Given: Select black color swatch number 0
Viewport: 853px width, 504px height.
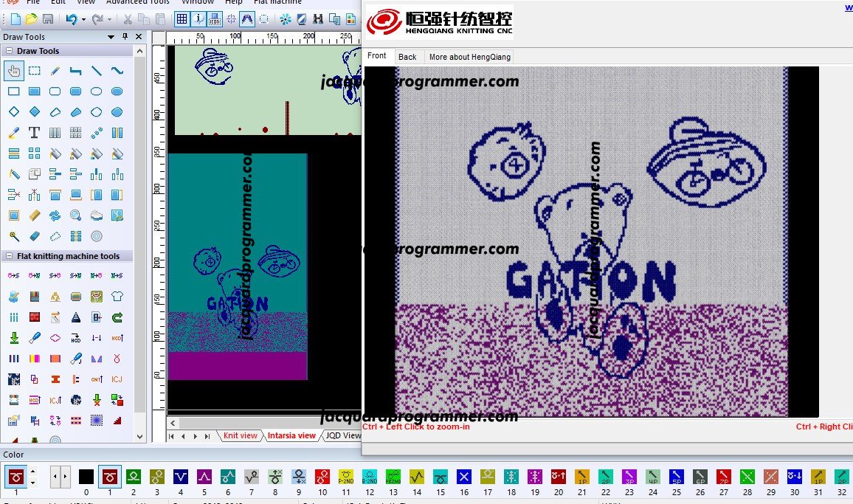Looking at the screenshot, I should pyautogui.click(x=86, y=477).
